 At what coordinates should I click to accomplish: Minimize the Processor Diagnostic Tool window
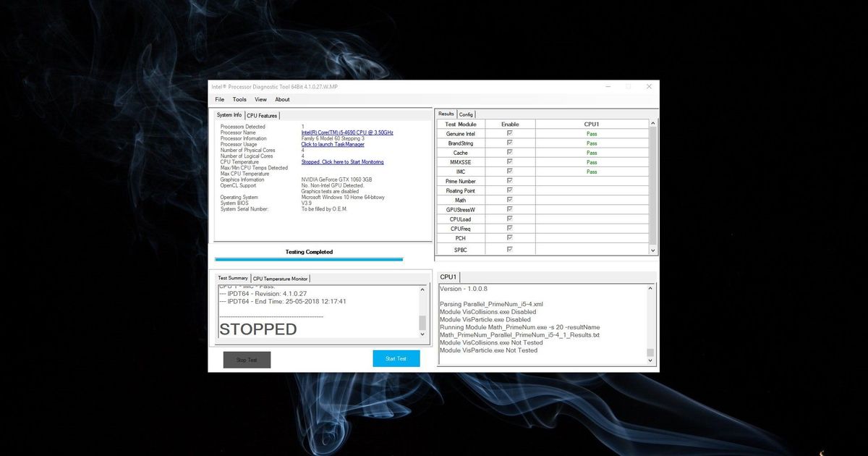[608, 87]
